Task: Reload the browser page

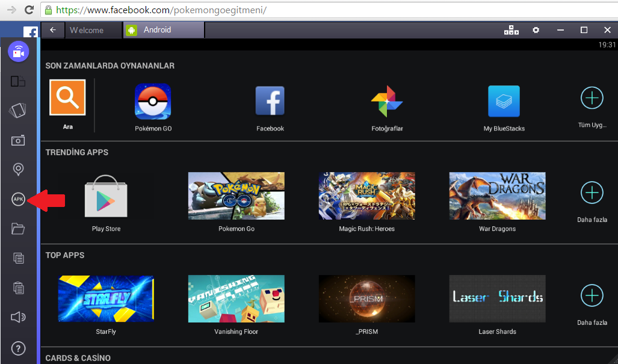Action: coord(29,10)
